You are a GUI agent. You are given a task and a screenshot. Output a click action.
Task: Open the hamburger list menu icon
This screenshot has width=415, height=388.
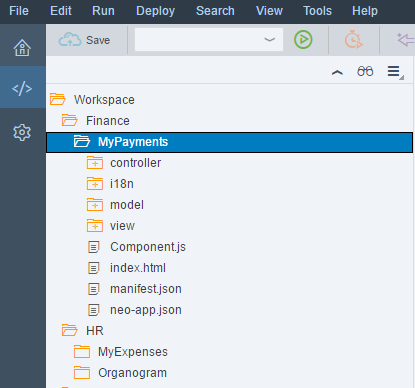395,71
